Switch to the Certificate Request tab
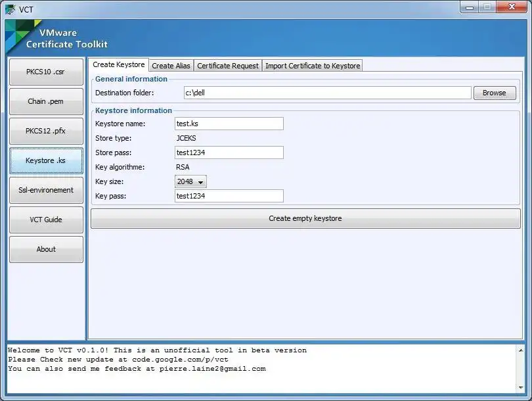The image size is (532, 401). point(228,66)
